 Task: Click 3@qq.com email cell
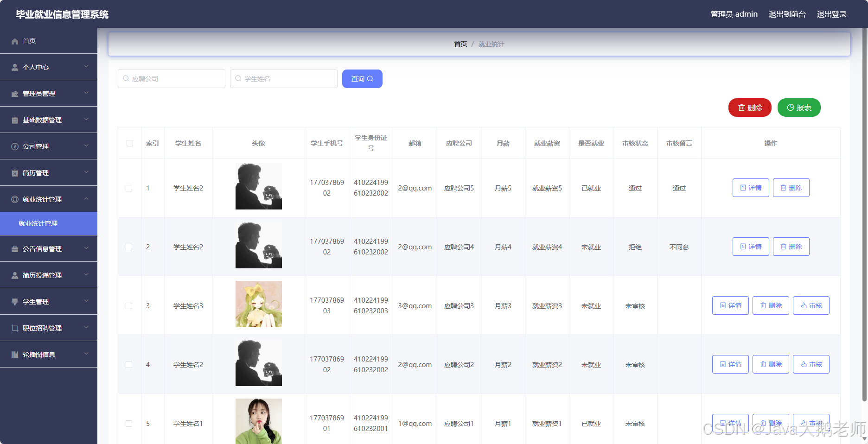coord(415,306)
